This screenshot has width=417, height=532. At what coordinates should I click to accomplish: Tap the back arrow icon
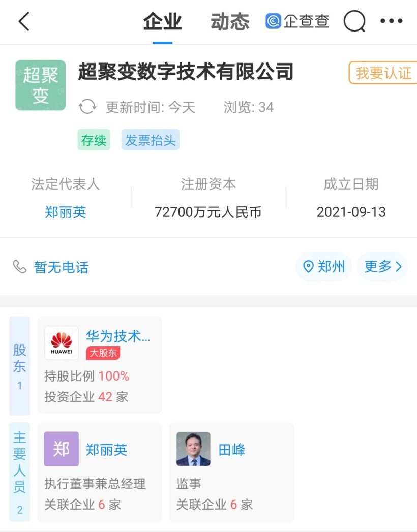pyautogui.click(x=24, y=21)
